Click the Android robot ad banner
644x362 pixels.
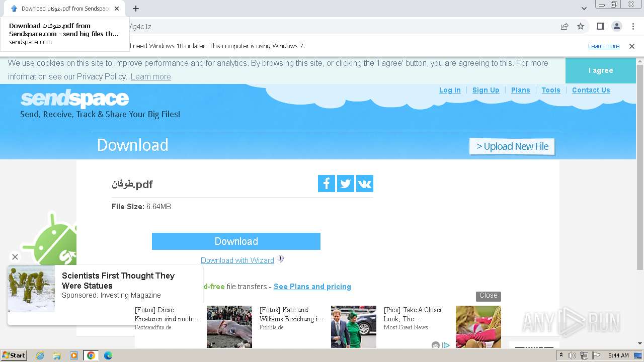50,239
